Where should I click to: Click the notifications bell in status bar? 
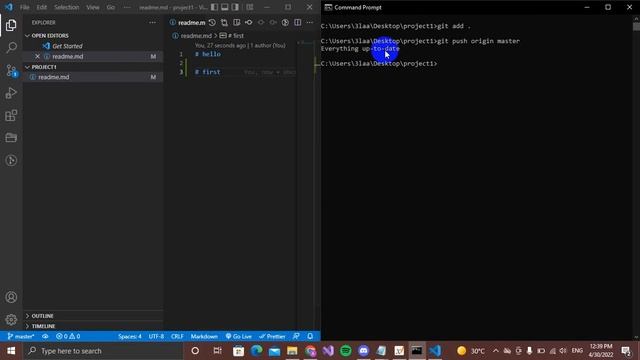pyautogui.click(x=310, y=336)
